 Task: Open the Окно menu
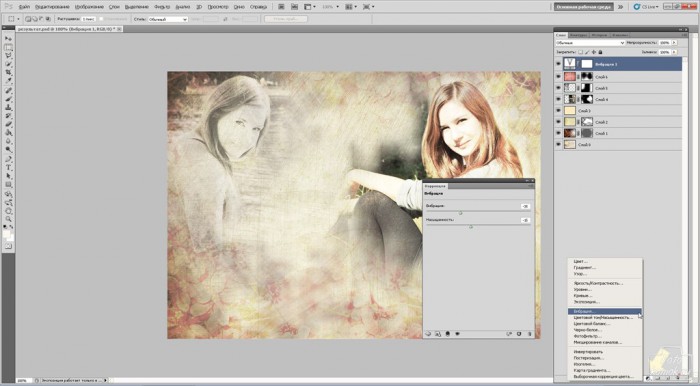click(x=239, y=7)
